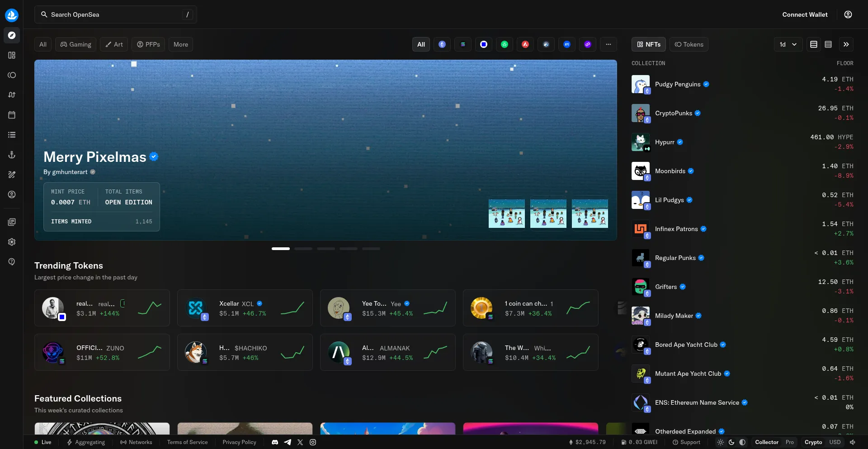Click the anchor icon in sidebar

coord(12,155)
